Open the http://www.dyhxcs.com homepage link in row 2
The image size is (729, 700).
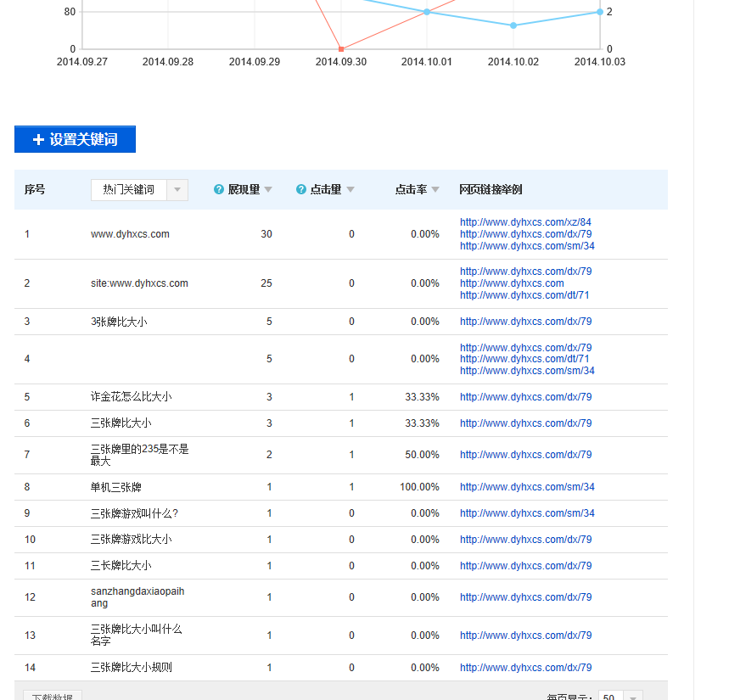point(512,283)
